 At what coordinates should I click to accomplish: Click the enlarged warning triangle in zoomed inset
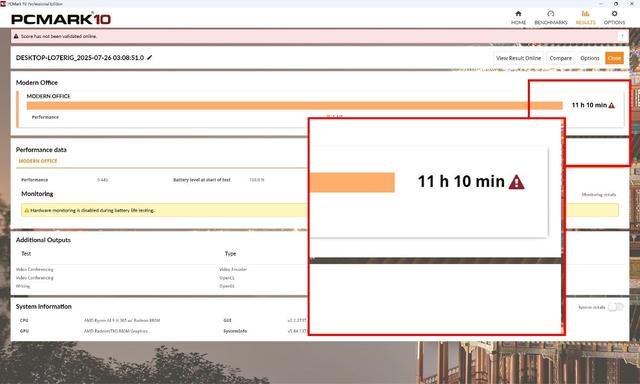(x=516, y=182)
